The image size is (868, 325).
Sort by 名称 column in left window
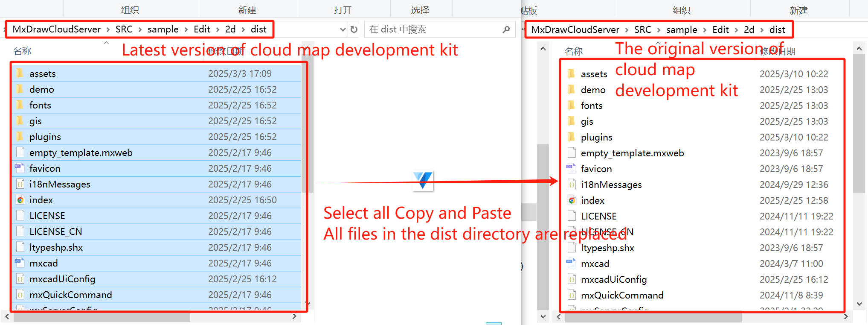coord(22,51)
